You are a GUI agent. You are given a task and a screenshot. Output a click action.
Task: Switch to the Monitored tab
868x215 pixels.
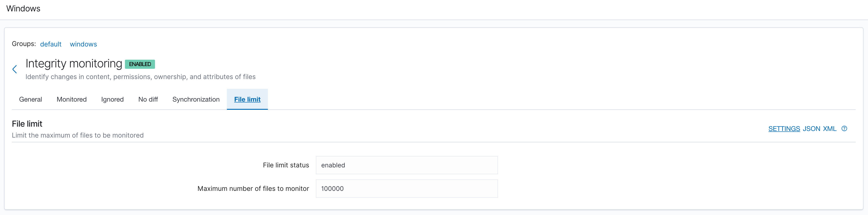pos(71,99)
